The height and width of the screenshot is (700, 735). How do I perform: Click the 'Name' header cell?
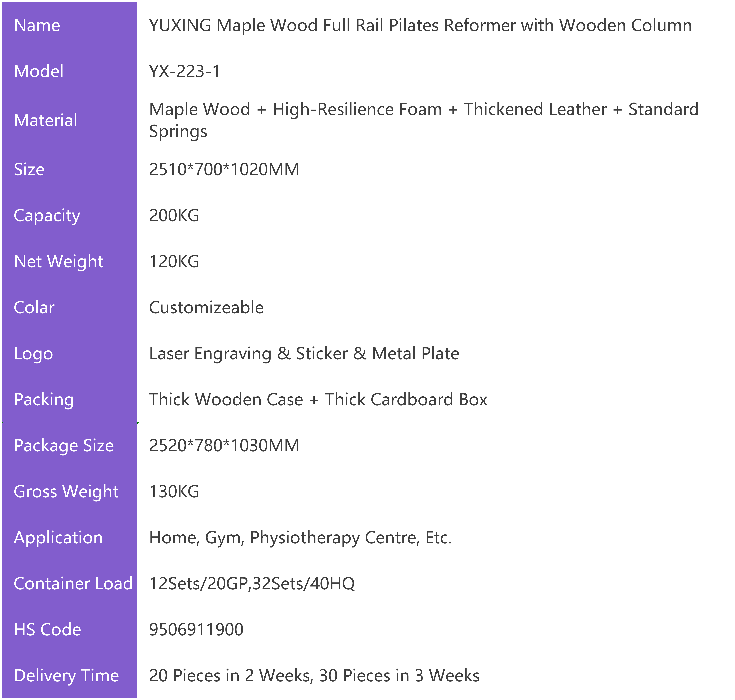(69, 25)
